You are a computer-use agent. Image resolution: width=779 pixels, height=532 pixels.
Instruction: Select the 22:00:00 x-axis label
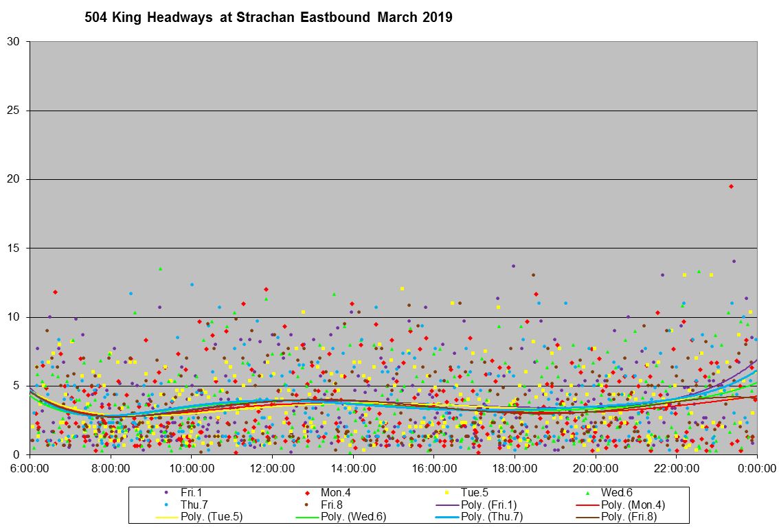(x=676, y=468)
